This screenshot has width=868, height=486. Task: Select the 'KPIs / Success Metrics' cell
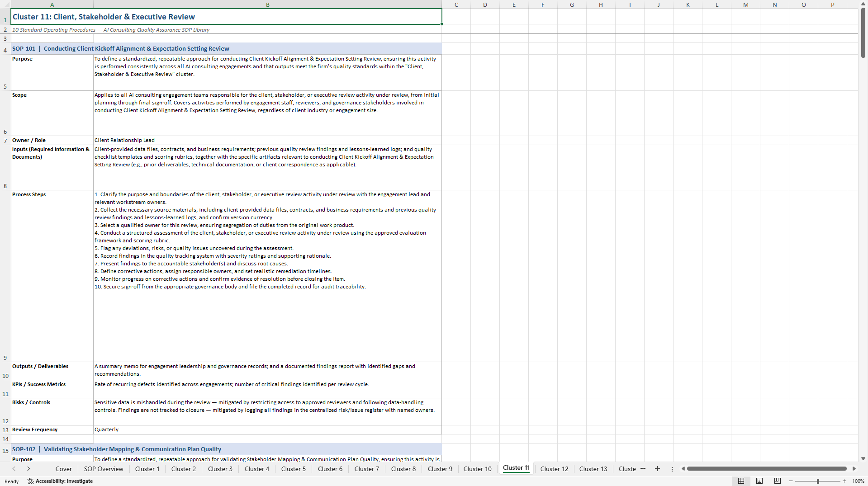coord(52,389)
